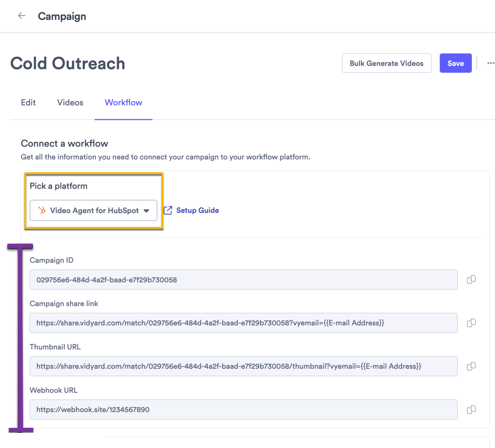Click the 'Webhook URL' label
Screen dimensions: 495x448
point(54,390)
